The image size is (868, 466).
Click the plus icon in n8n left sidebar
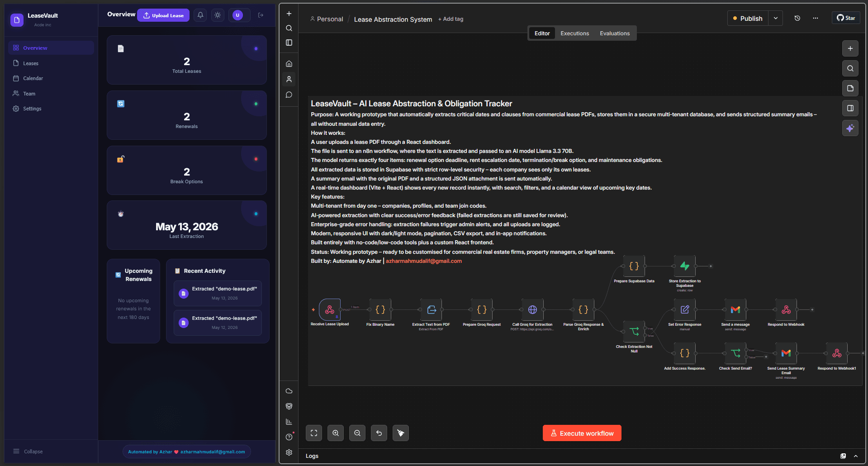click(289, 14)
